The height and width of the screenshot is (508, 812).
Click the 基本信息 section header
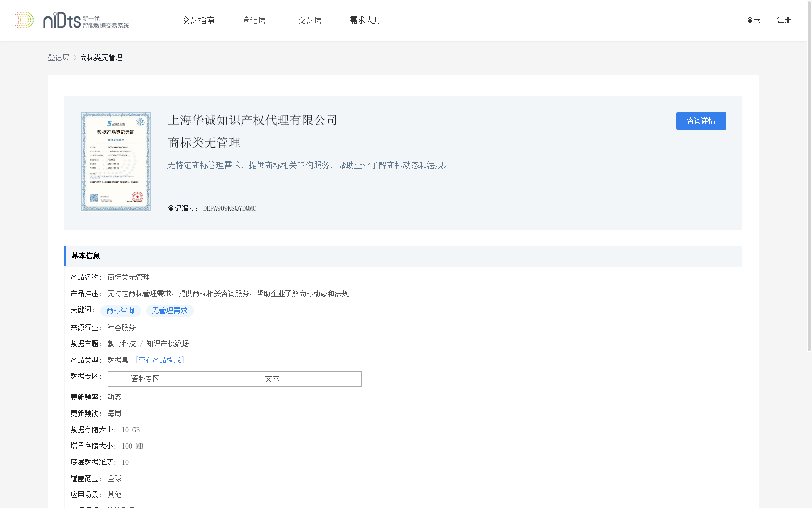click(403, 256)
